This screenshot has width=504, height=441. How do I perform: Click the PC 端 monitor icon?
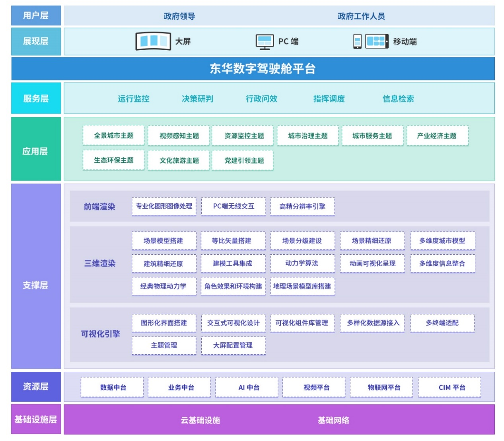[x=265, y=41]
